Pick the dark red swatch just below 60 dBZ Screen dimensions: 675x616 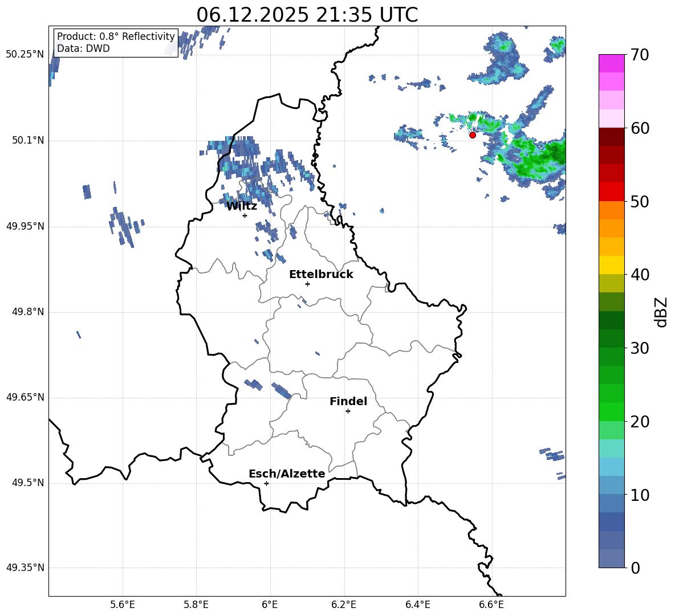(611, 137)
